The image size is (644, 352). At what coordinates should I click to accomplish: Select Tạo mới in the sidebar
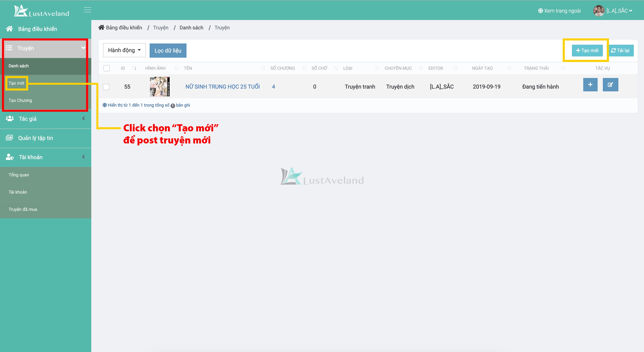pyautogui.click(x=16, y=83)
